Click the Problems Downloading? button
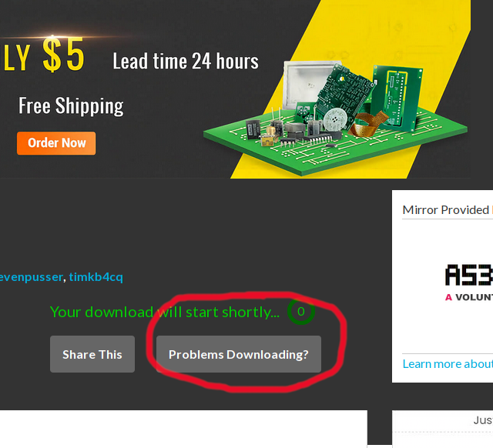This screenshot has height=448, width=493. pyautogui.click(x=239, y=354)
